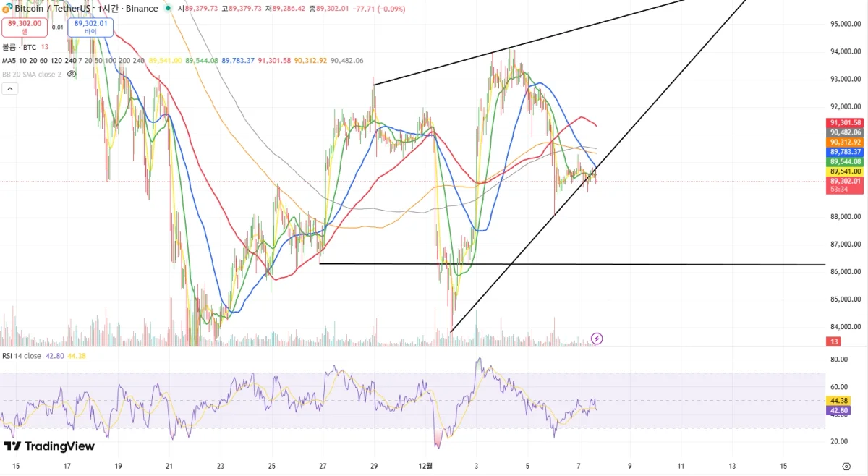868x476 pixels.
Task: Click the red 91,301.58 MA price label
Action: coord(845,123)
